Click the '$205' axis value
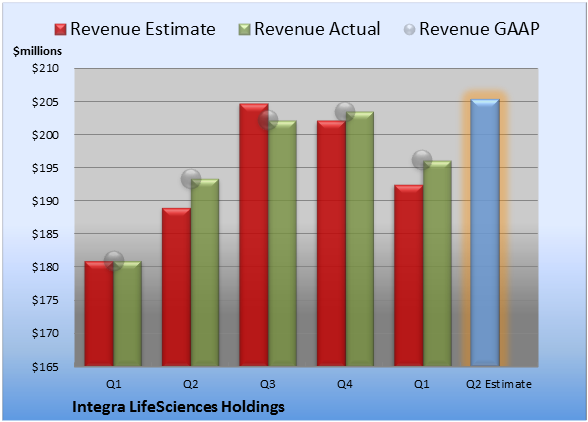 click(45, 102)
